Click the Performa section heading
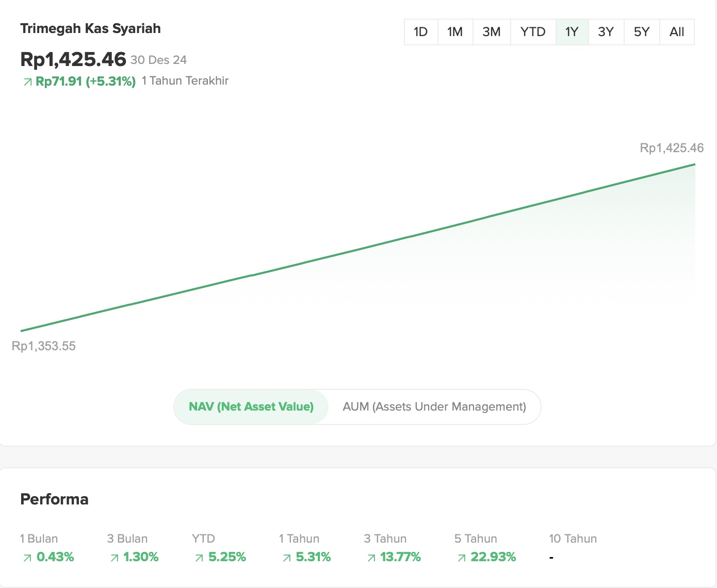The width and height of the screenshot is (717, 588). coord(54,499)
